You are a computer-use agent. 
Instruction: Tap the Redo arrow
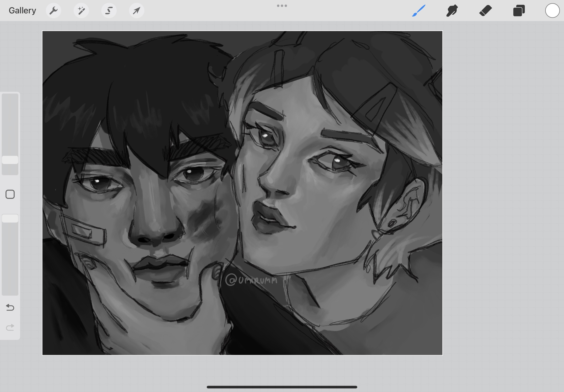10,327
